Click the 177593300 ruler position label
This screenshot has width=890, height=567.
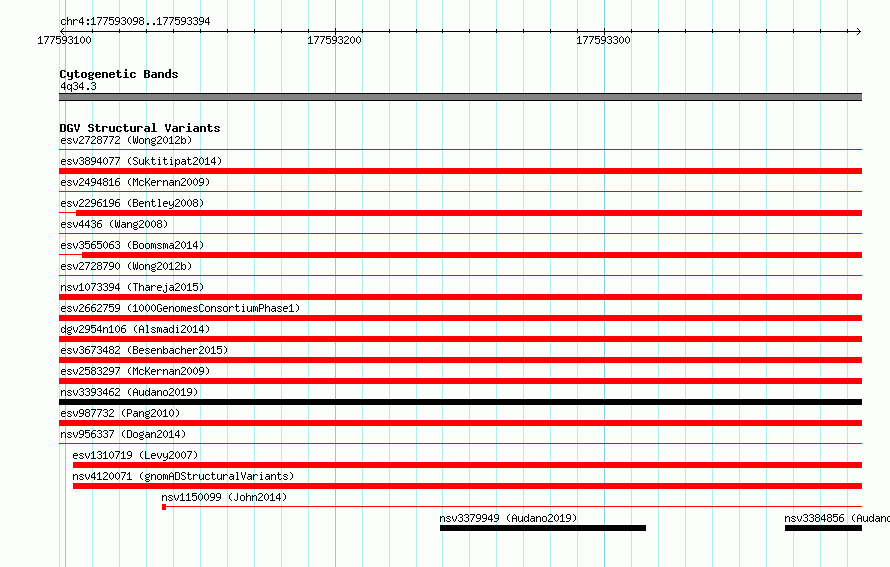point(603,40)
